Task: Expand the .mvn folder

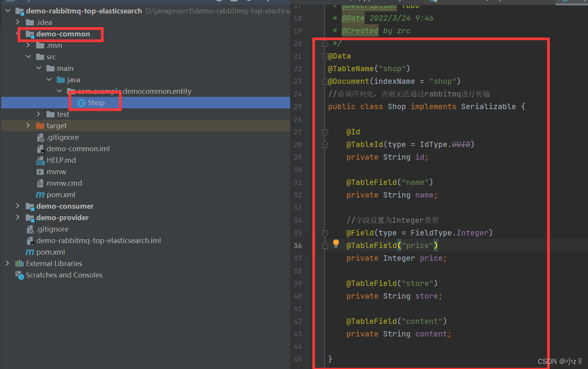Action: [x=28, y=45]
